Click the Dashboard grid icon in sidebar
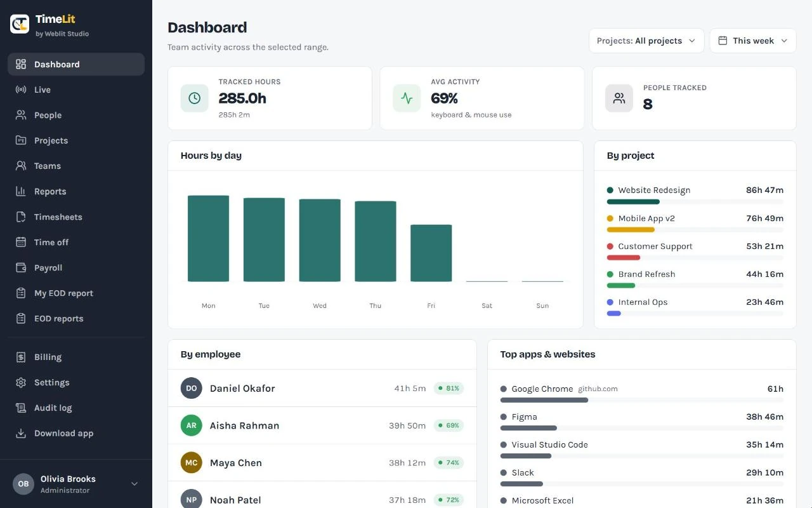 (x=21, y=64)
